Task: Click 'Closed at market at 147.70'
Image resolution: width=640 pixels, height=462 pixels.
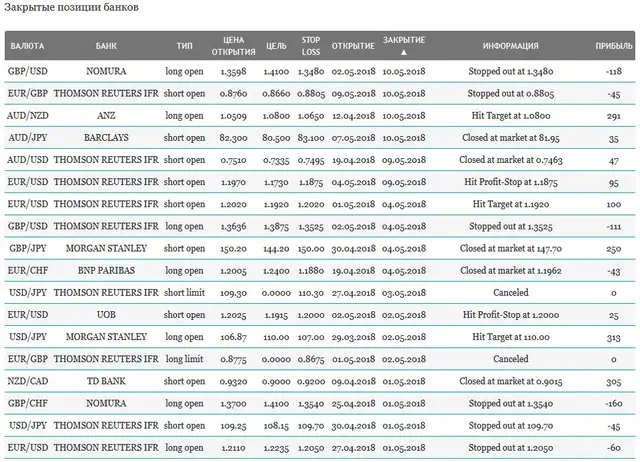Action: [x=511, y=248]
